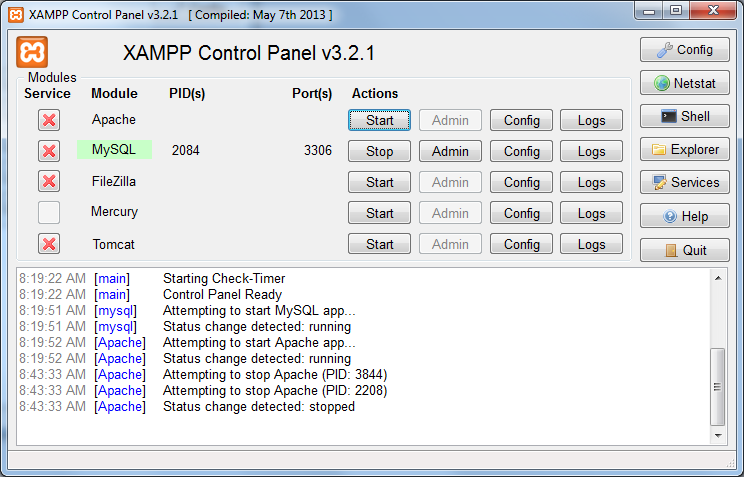Screen dimensions: 744x477
Task: Click the 'Attempting to start MySQL app...' log line
Action: [259, 310]
